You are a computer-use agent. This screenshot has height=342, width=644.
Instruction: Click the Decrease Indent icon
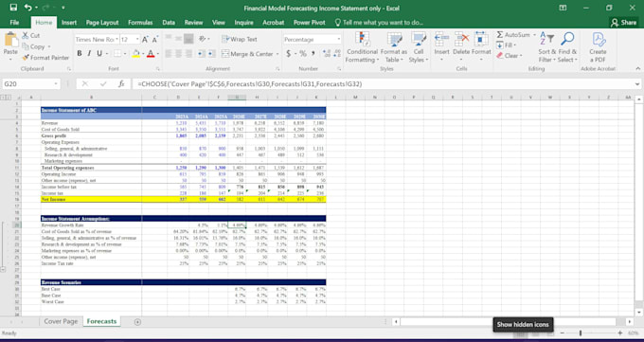(201, 53)
